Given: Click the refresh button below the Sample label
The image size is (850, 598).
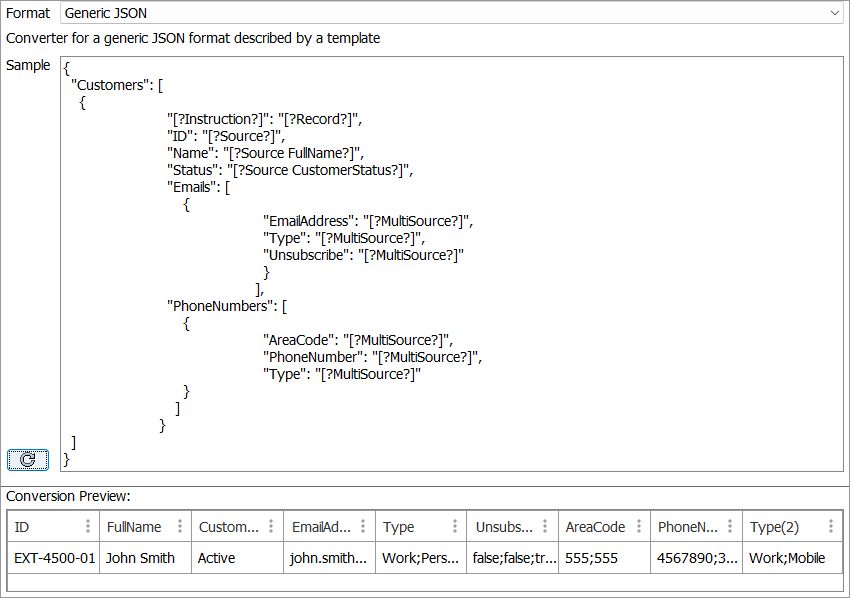Looking at the screenshot, I should pyautogui.click(x=28, y=459).
